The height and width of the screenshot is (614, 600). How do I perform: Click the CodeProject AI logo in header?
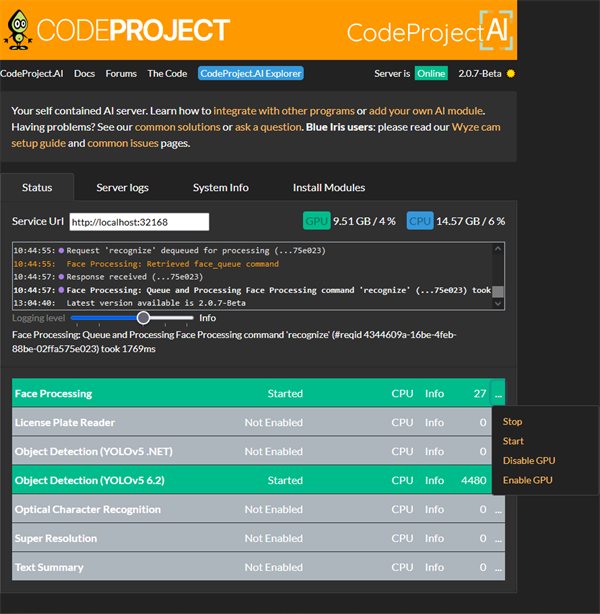pos(430,31)
